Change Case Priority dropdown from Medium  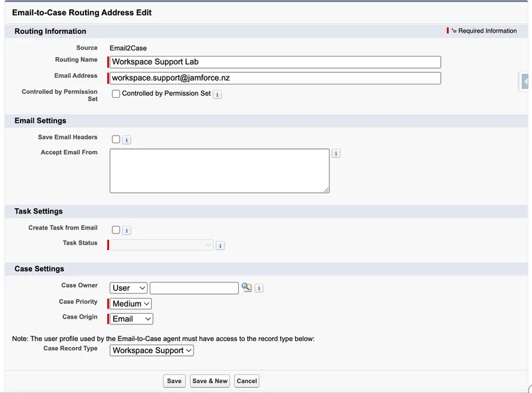(x=130, y=304)
